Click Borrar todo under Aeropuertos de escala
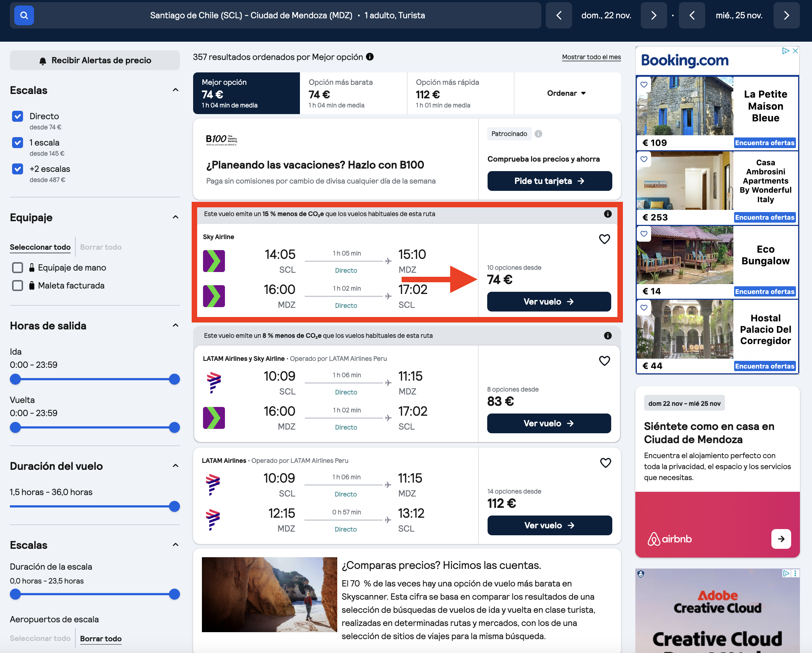Viewport: 812px width, 653px height. tap(101, 639)
